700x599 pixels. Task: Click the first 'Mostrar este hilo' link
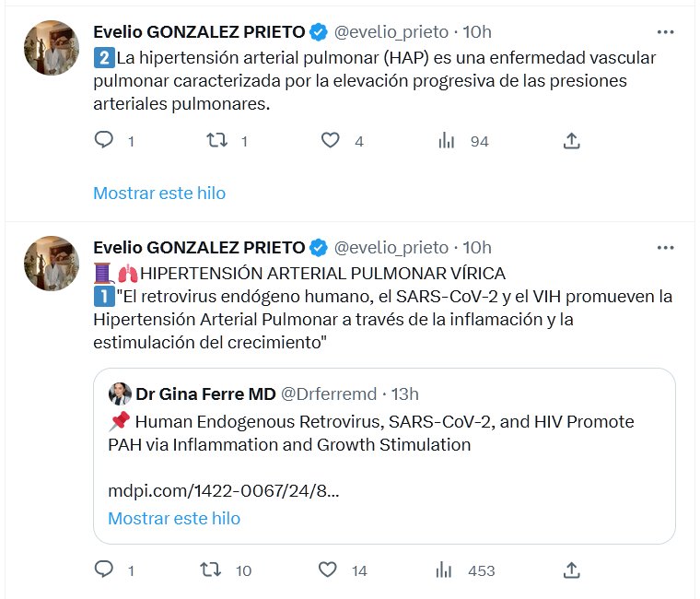[159, 193]
